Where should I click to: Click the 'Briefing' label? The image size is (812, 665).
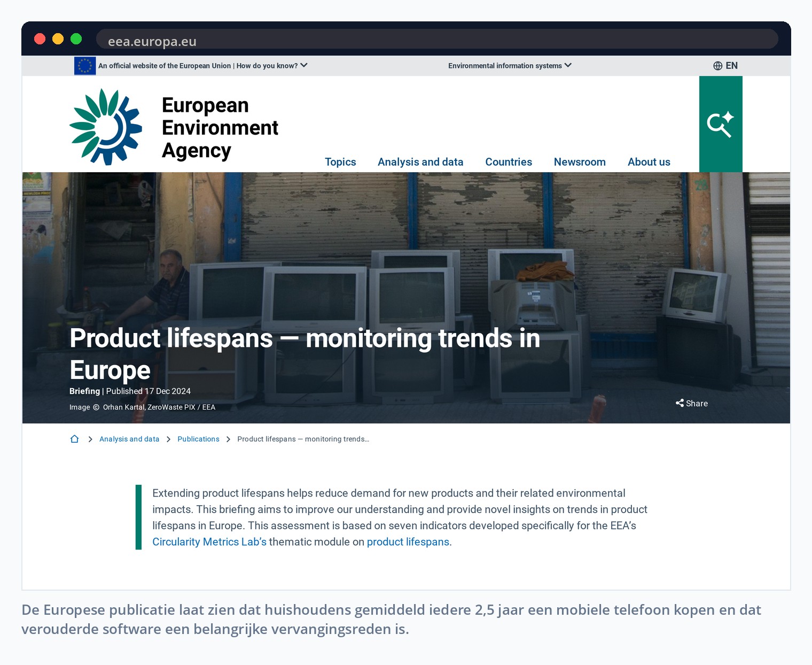coord(84,391)
